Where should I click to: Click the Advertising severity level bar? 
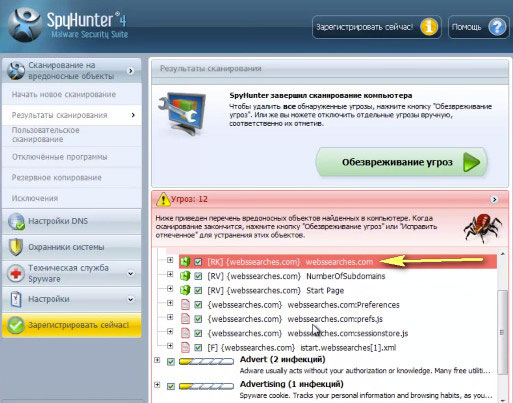206,386
